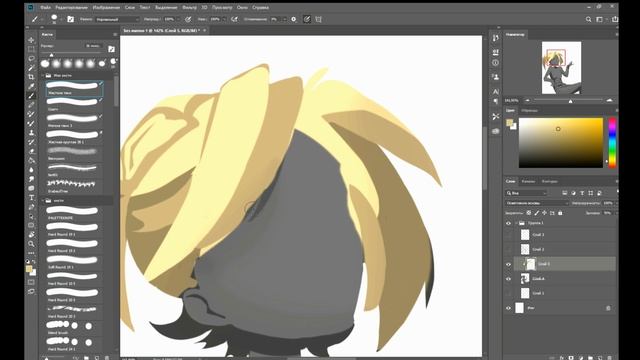
Task: Switch to the Контуры tab
Action: [549, 181]
